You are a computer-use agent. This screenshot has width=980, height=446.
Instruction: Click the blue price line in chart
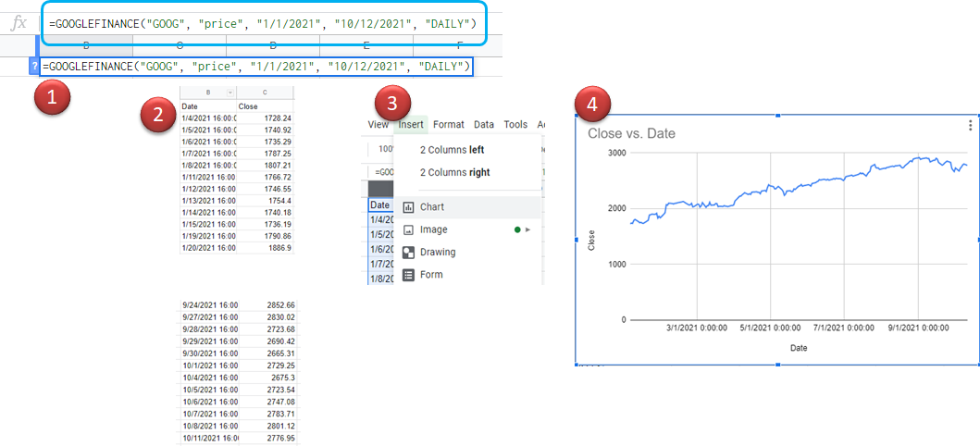[800, 189]
